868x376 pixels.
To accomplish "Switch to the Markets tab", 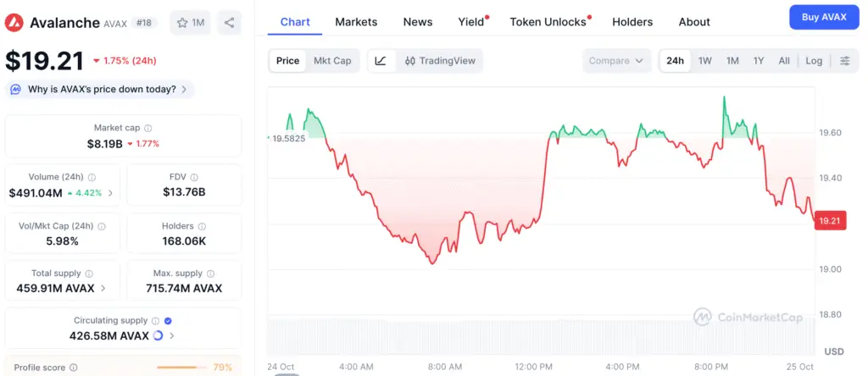I will 356,22.
